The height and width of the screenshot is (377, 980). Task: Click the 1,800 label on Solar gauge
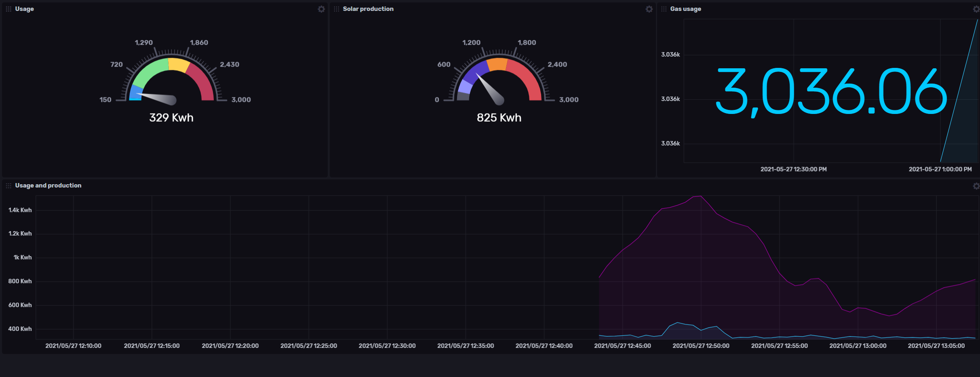pos(527,42)
